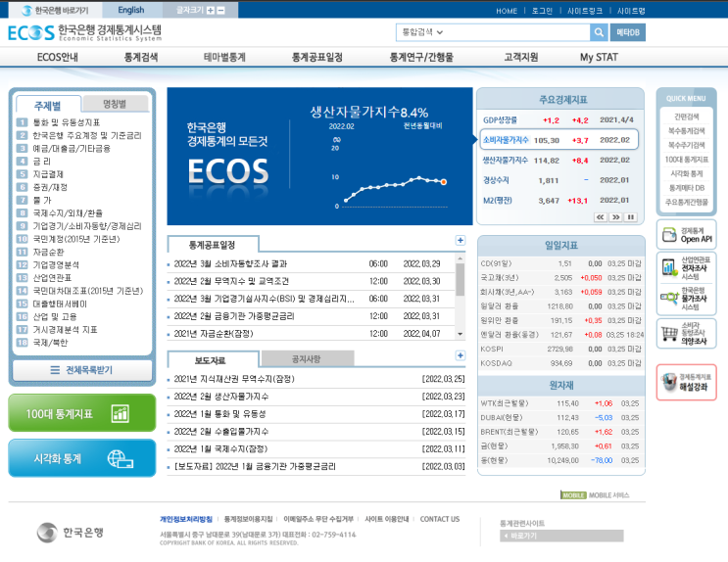Open 100대 통계지표 quick menu link
Image resolution: width=728 pixels, height=562 pixels.
[686, 160]
